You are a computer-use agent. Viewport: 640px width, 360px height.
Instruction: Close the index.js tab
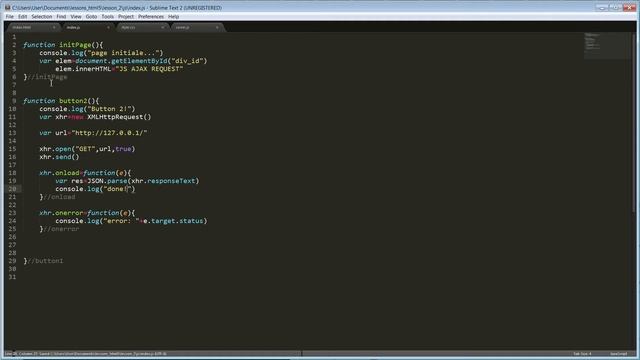pyautogui.click(x=108, y=27)
